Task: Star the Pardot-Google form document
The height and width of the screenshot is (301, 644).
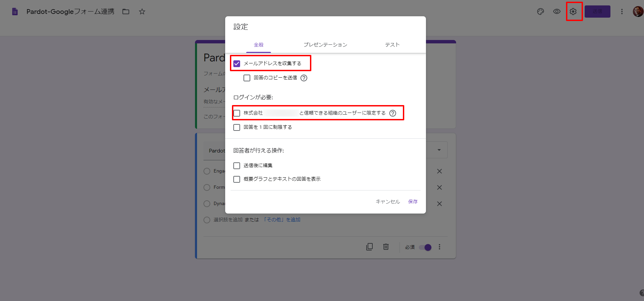Action: click(x=142, y=12)
